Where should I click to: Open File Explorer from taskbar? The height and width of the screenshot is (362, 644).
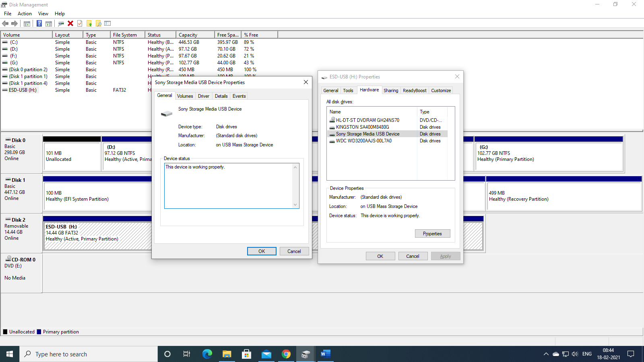pos(227,354)
